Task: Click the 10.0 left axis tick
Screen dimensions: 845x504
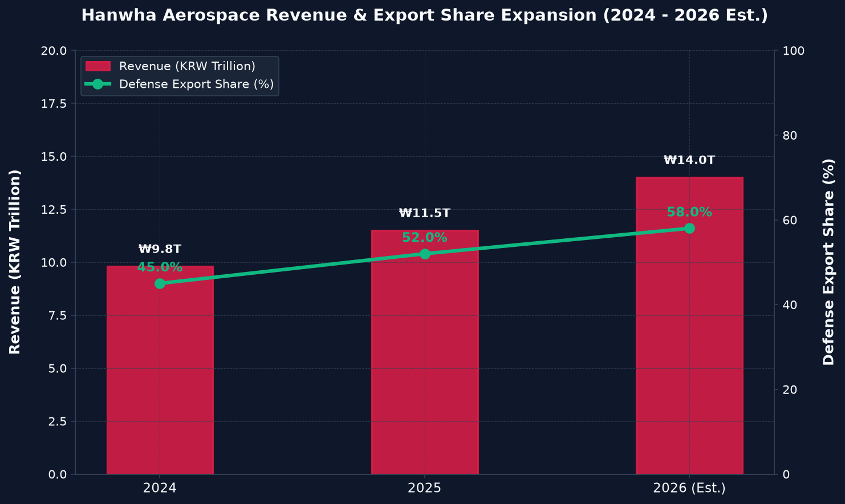Action: [54, 263]
